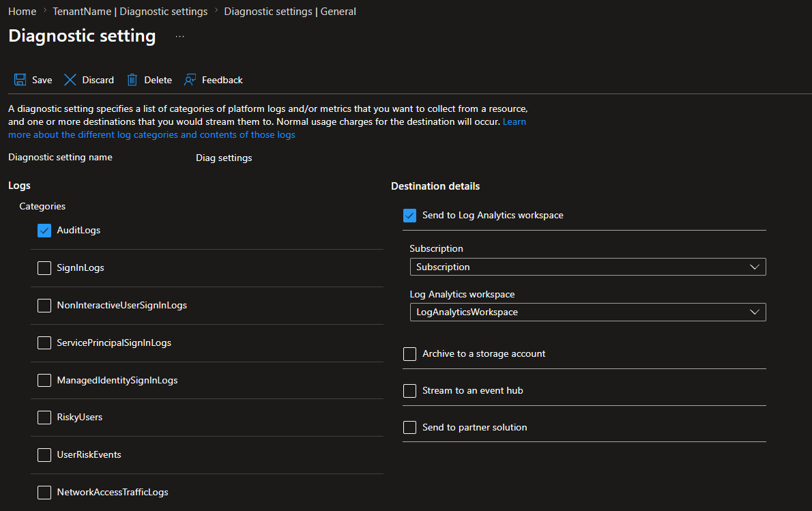Check NonInteractiveUserSignInLogs category
The width and height of the screenshot is (812, 511).
44,306
